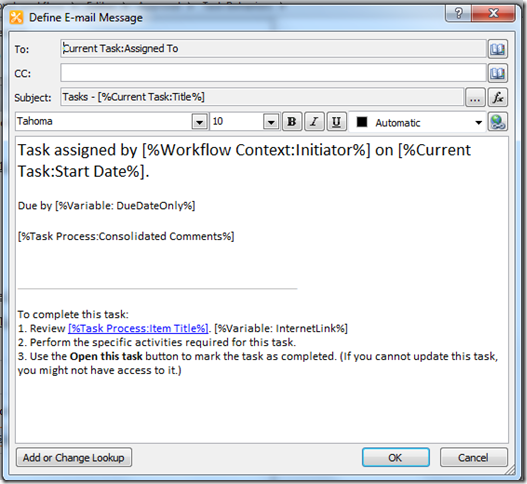Toggle Bold formatting
Viewport: 527px width, 484px height.
292,121
